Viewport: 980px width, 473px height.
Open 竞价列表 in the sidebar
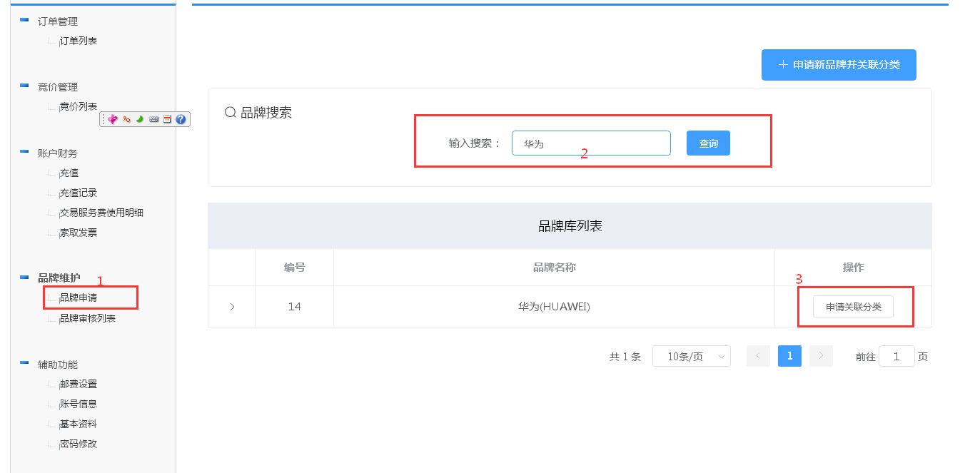coord(79,106)
